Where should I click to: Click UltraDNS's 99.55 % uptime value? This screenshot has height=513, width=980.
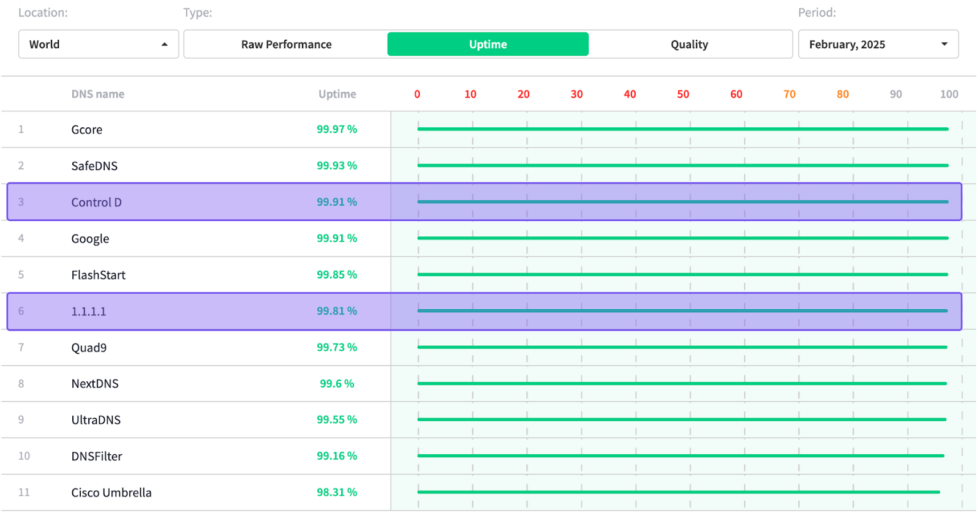(x=337, y=419)
